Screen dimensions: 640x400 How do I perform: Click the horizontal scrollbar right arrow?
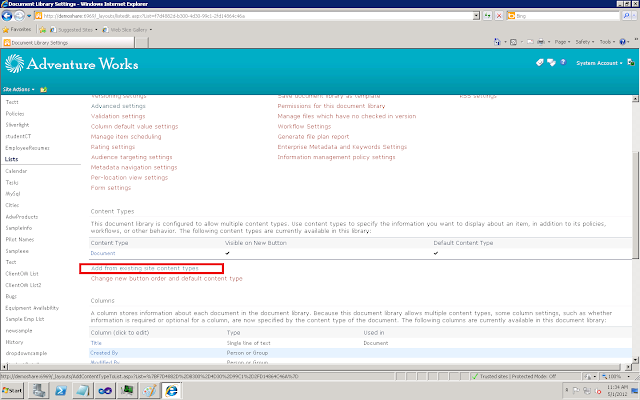tap(628, 367)
